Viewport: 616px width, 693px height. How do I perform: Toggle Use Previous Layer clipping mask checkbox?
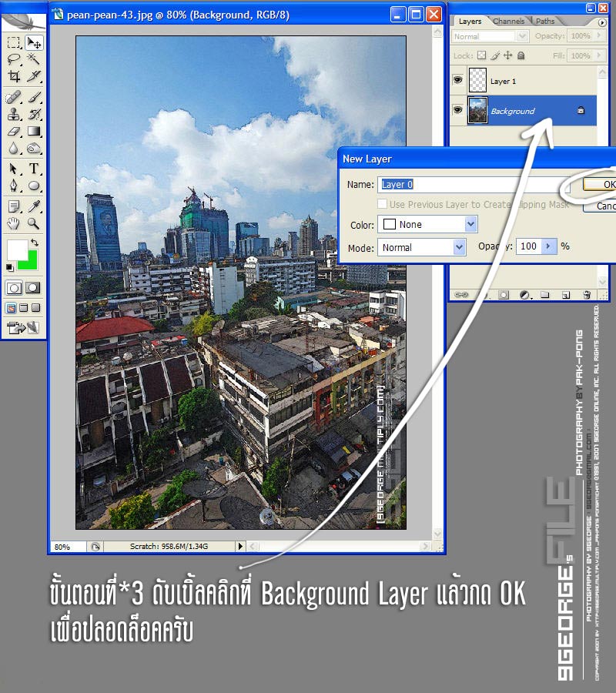[x=382, y=204]
